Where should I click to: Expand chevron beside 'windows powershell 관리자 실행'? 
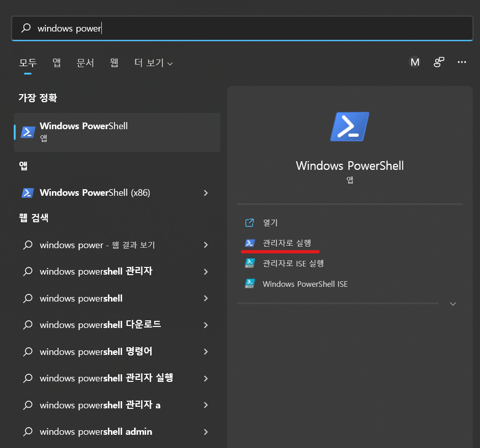(206, 378)
